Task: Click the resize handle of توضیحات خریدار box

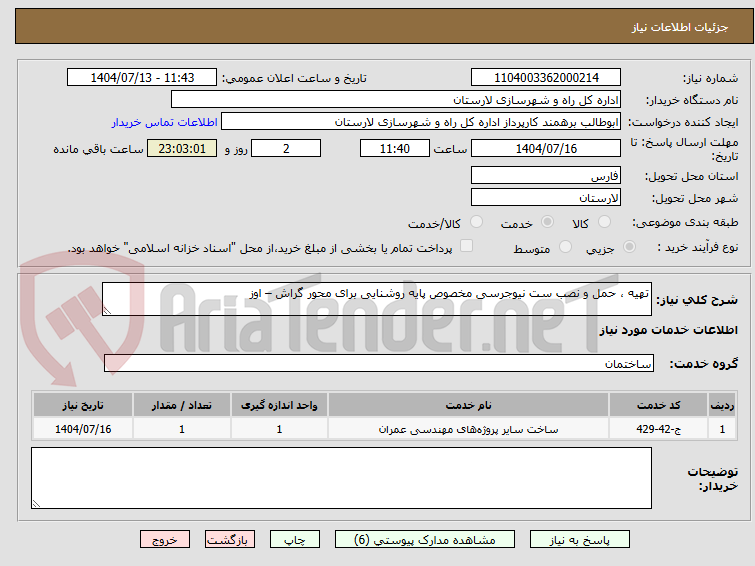Action: tap(36, 504)
